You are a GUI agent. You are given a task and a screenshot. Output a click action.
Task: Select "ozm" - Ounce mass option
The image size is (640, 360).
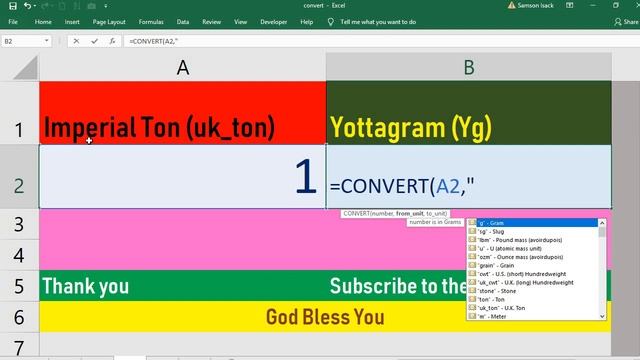pos(533,257)
